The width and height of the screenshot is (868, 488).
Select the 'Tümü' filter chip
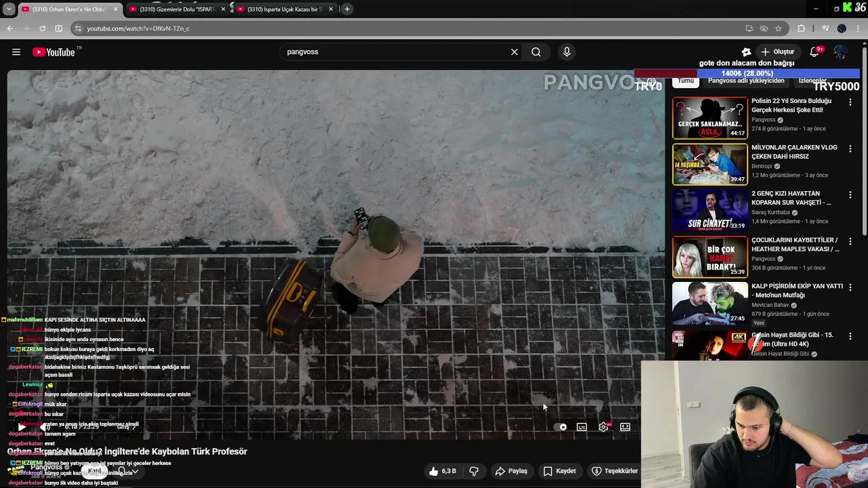pyautogui.click(x=686, y=81)
